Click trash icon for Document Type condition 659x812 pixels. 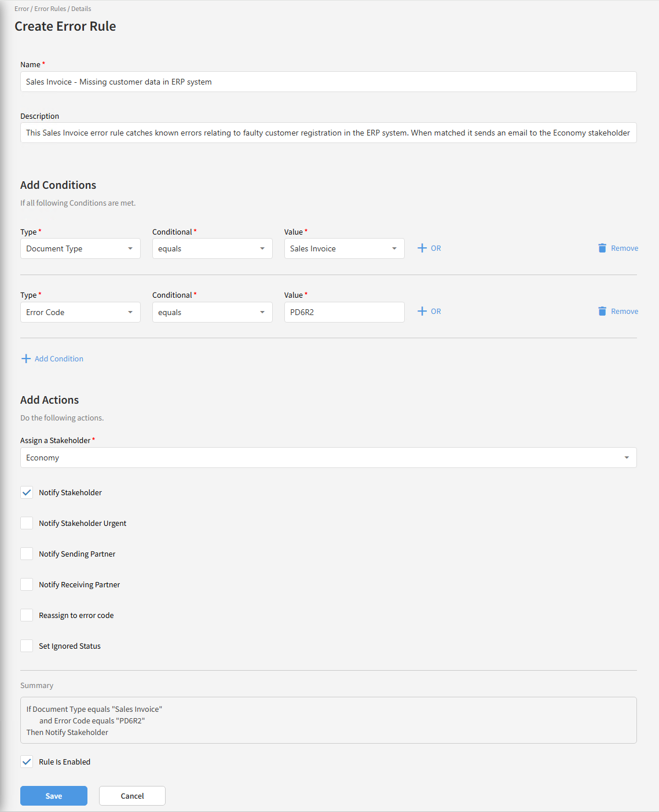(602, 248)
